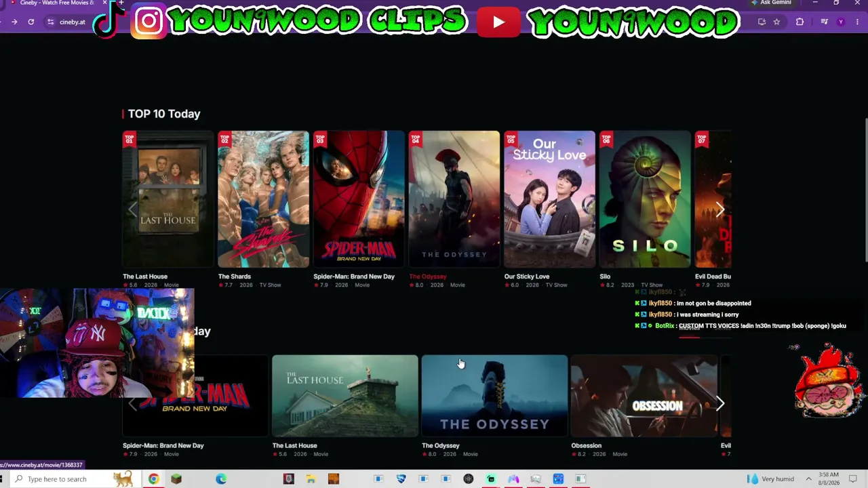Open The Odyssey landscape thumbnail
The height and width of the screenshot is (488, 868).
click(494, 396)
